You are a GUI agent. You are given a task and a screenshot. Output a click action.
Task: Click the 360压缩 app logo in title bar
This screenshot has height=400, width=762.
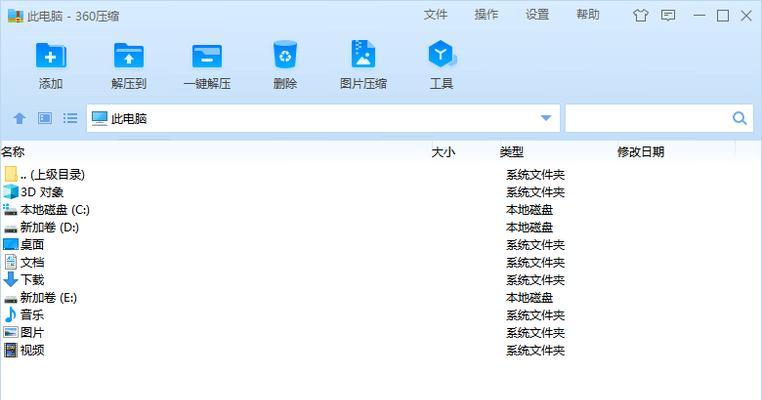click(x=16, y=16)
